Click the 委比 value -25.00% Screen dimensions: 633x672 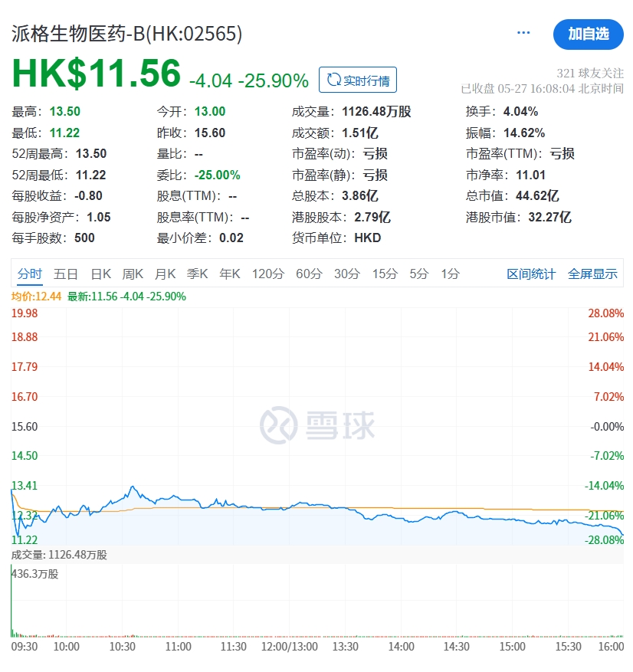point(218,175)
